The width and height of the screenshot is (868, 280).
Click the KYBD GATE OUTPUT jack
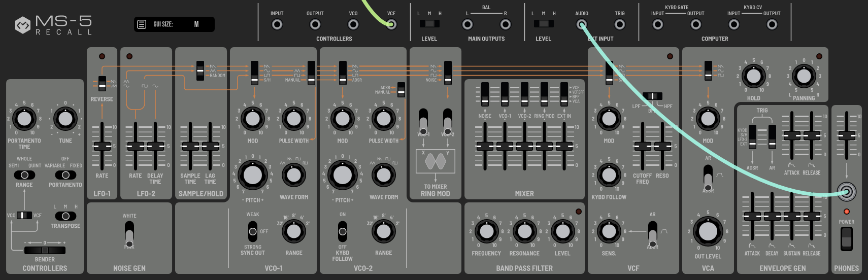pyautogui.click(x=696, y=24)
